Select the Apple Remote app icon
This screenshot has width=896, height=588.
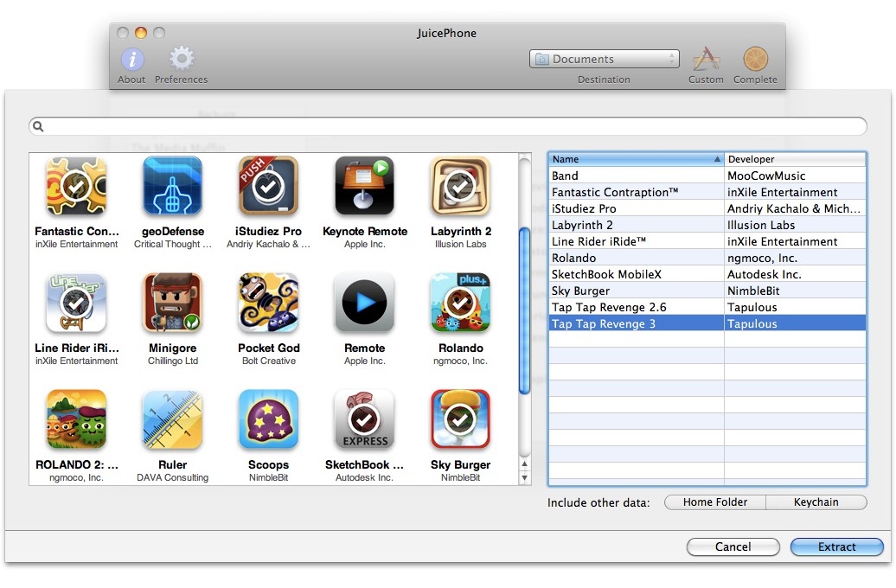point(365,303)
